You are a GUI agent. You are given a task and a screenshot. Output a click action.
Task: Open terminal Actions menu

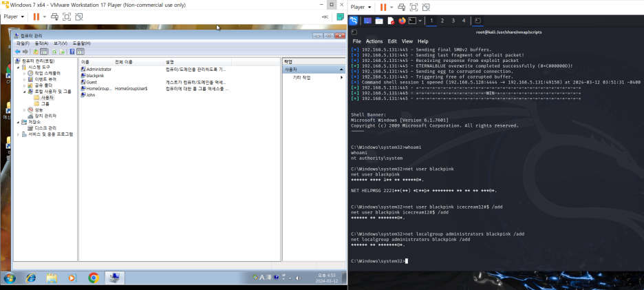point(374,41)
